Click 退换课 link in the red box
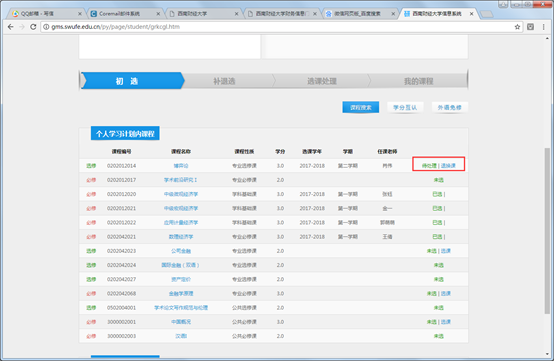This screenshot has width=554, height=361. pos(448,166)
